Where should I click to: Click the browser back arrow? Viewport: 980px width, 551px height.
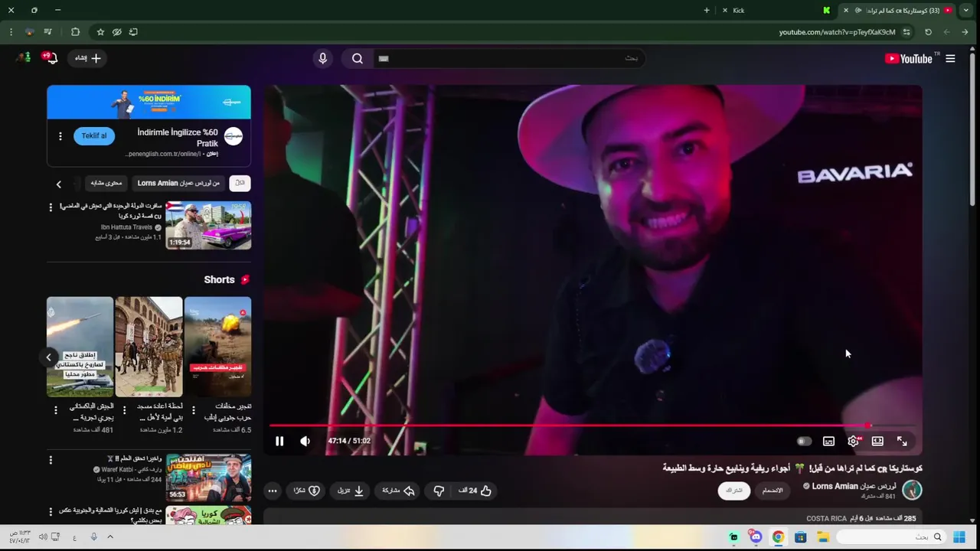946,32
